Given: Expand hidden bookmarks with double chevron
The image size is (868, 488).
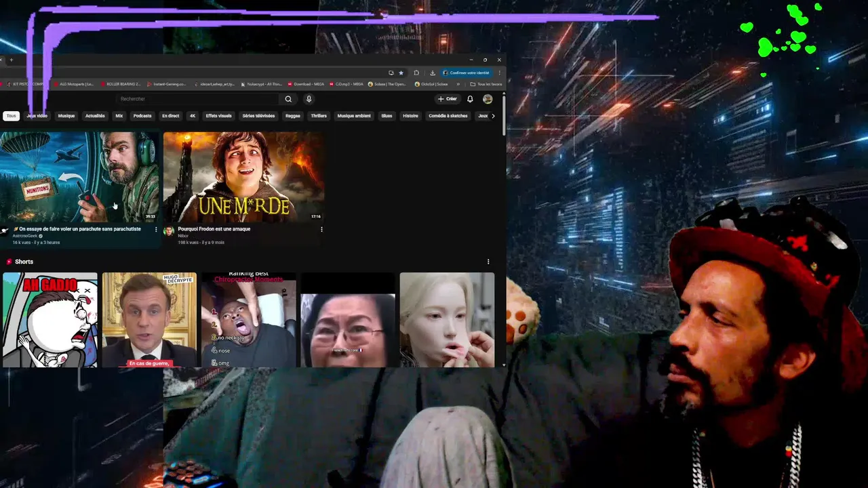Looking at the screenshot, I should tap(458, 84).
